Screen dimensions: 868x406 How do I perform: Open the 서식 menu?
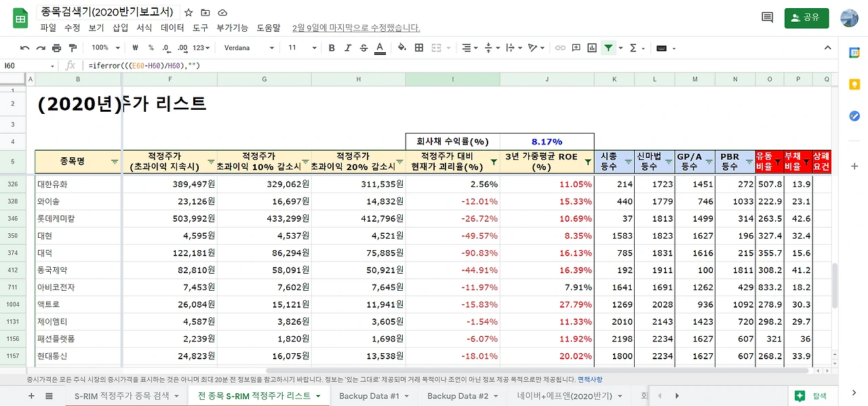click(x=144, y=28)
